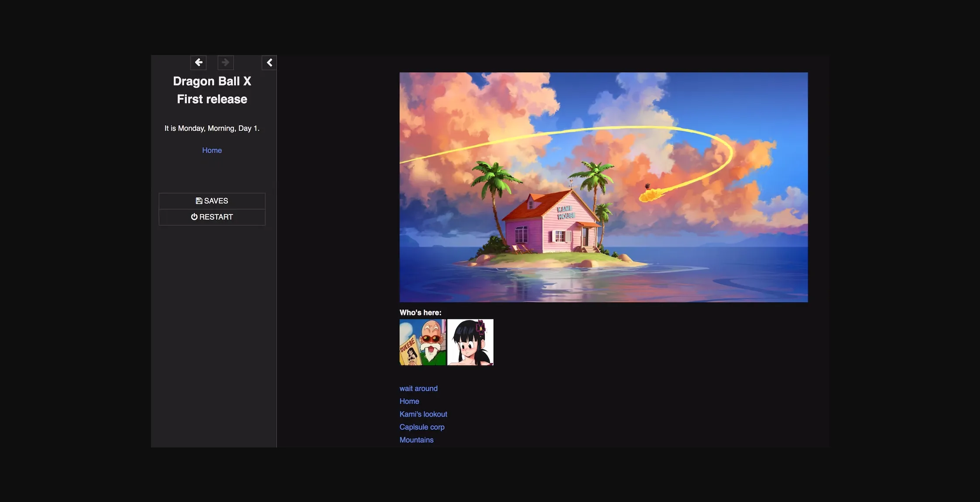Click the 'First release' subtitle text
The image size is (980, 502).
[212, 99]
